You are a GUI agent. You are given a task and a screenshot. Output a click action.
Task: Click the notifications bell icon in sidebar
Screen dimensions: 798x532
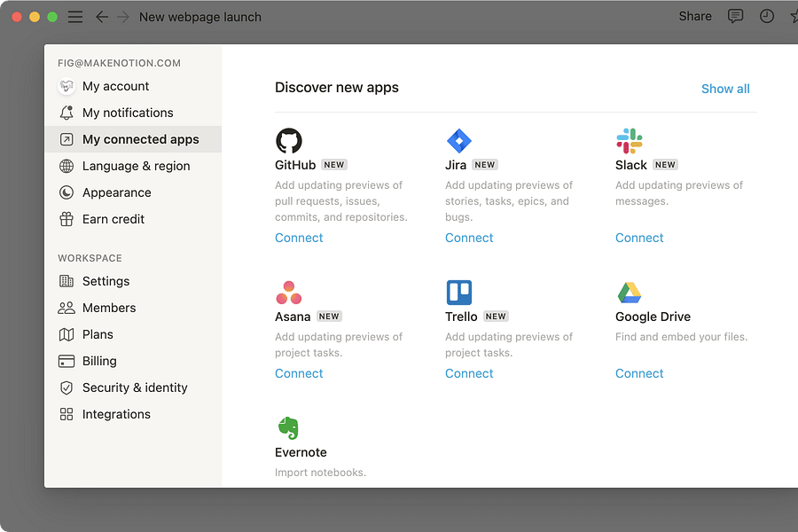(67, 113)
